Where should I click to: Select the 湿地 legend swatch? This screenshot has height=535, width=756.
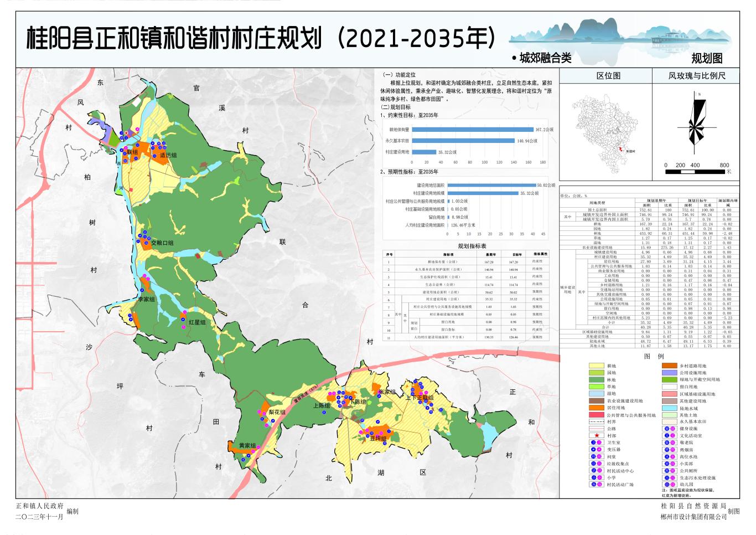tap(596, 394)
